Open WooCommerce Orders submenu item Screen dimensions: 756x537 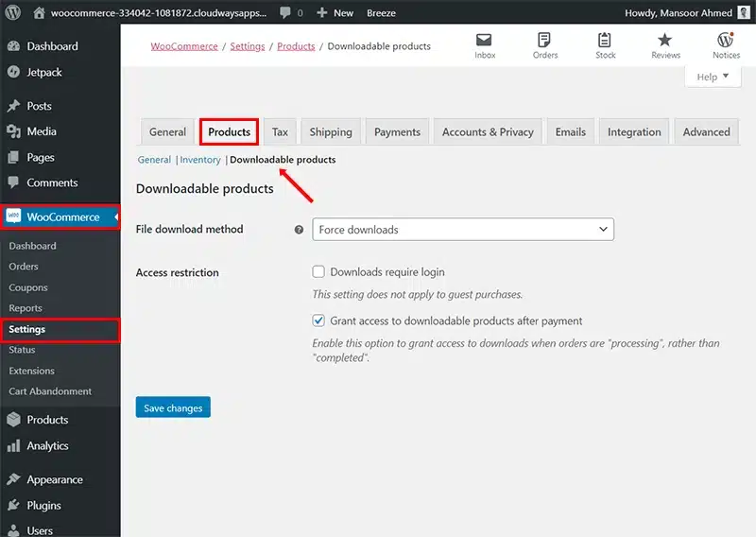[x=23, y=267]
